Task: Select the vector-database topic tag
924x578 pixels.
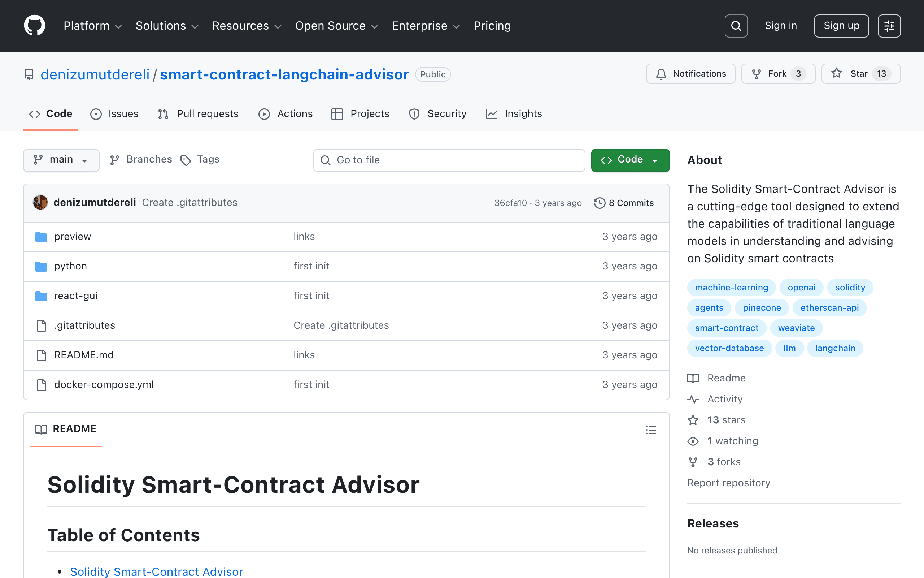Action: (x=729, y=348)
